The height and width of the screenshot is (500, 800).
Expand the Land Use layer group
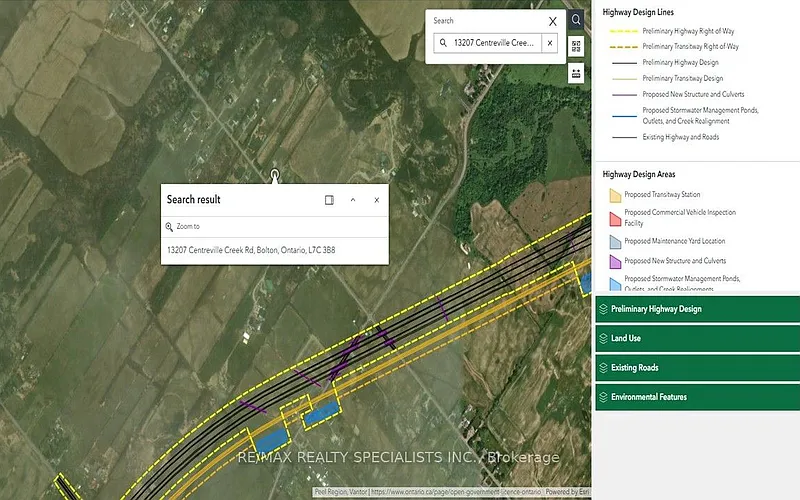pos(697,338)
